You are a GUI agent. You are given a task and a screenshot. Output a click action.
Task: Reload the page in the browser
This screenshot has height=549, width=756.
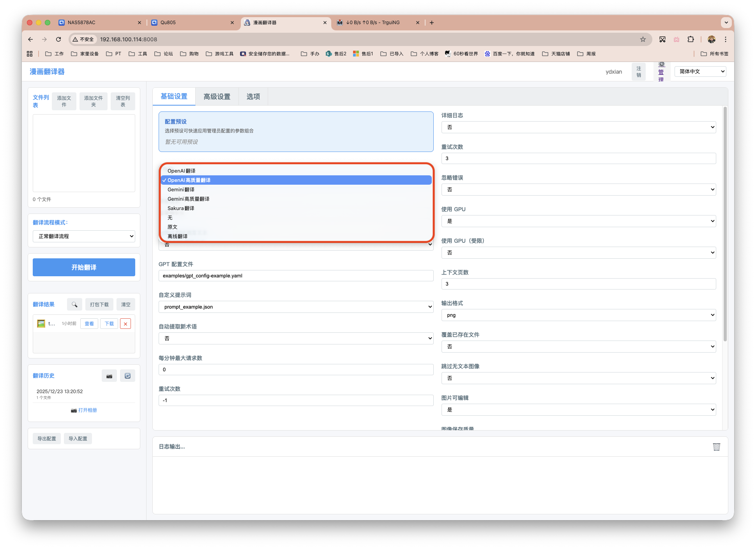58,39
